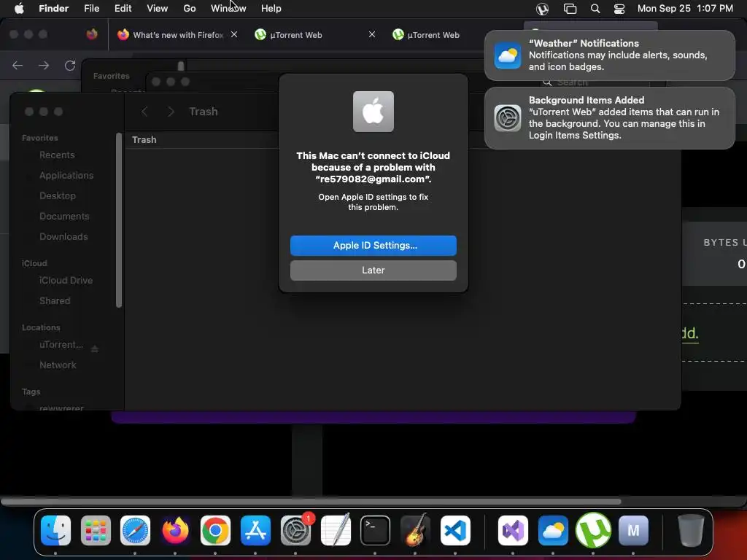
Task: Click the horizontal scrollbar above the Dock
Action: (x=311, y=502)
